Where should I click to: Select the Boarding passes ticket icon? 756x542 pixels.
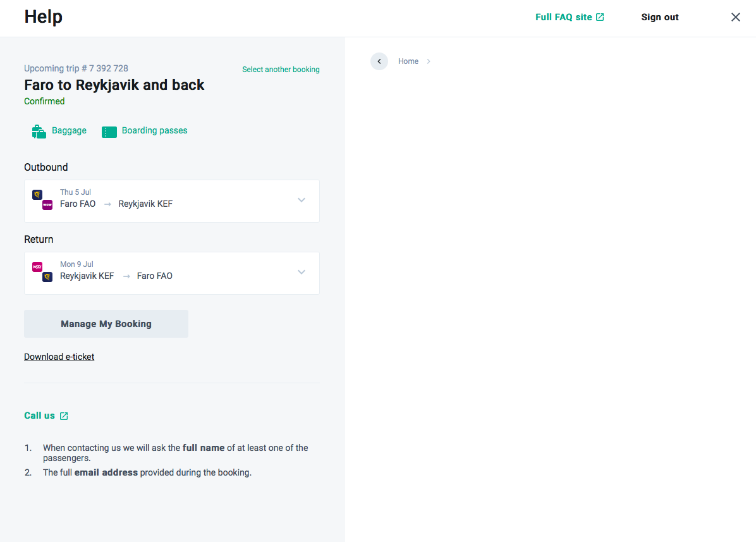point(109,130)
